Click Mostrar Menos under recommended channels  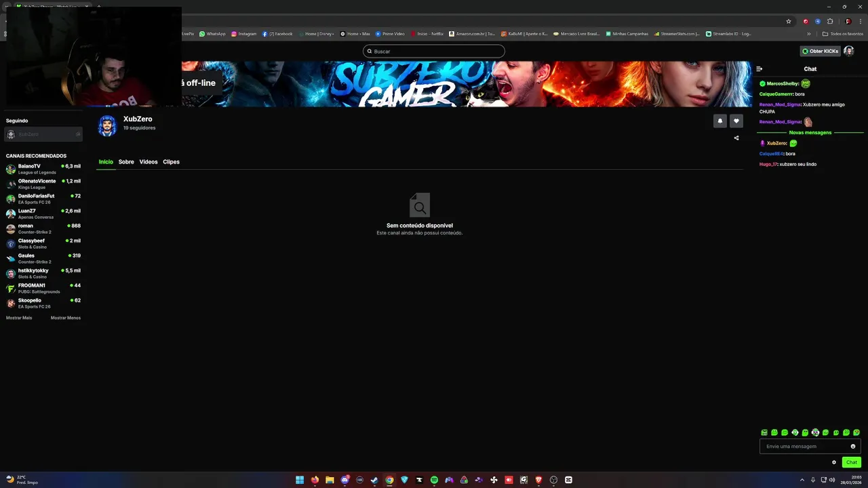click(x=66, y=318)
